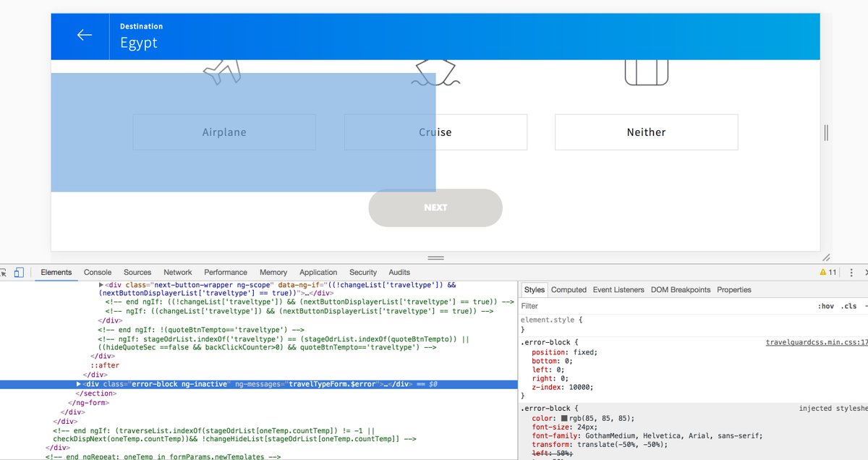Click the Destination Egypt header text
The image size is (868, 460).
(x=141, y=36)
